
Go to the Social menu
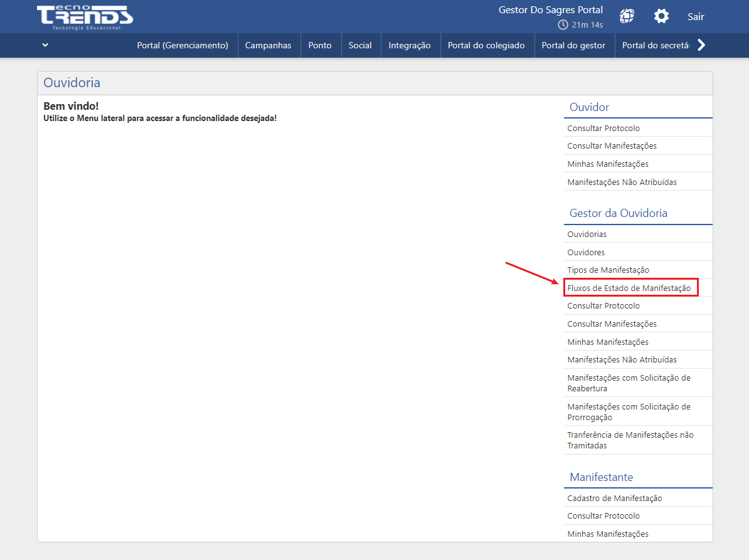tap(360, 45)
